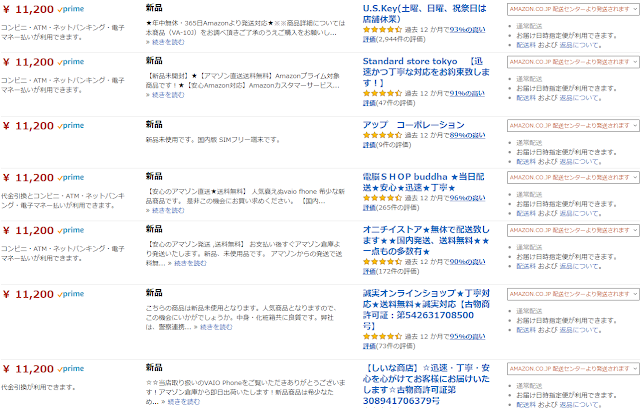Click 続きを読む in 誠実オンラインショップ description
Viewport: 640px width, 408px height.
pyautogui.click(x=216, y=327)
